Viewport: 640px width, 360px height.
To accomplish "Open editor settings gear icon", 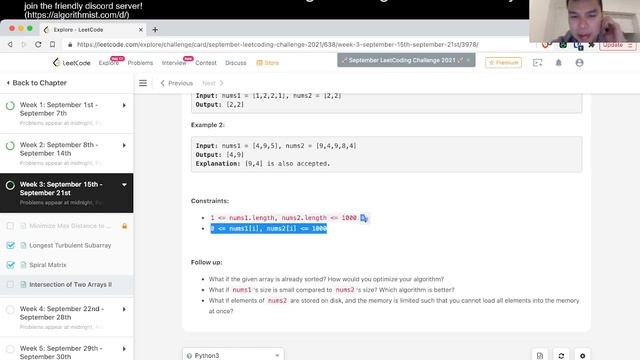I will (x=582, y=356).
